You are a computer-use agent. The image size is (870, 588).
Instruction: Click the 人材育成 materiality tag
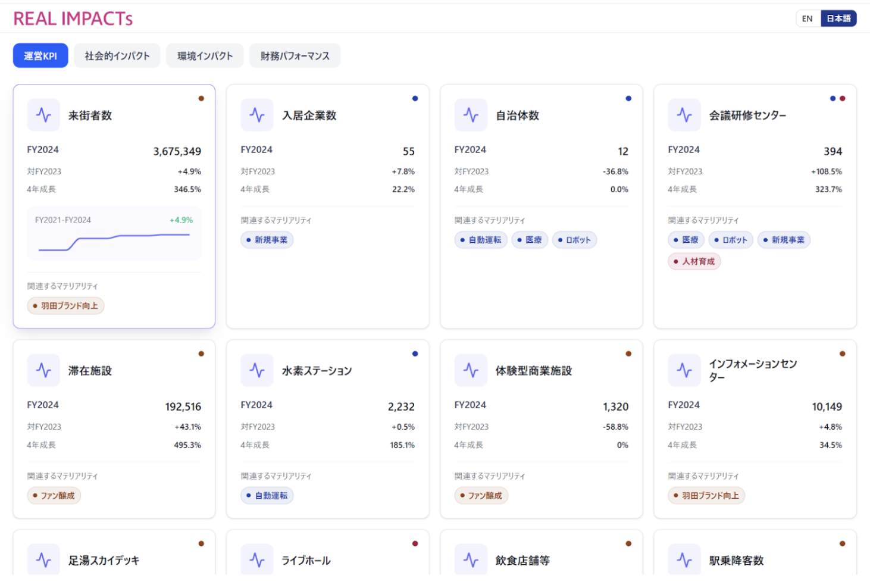[x=694, y=261]
